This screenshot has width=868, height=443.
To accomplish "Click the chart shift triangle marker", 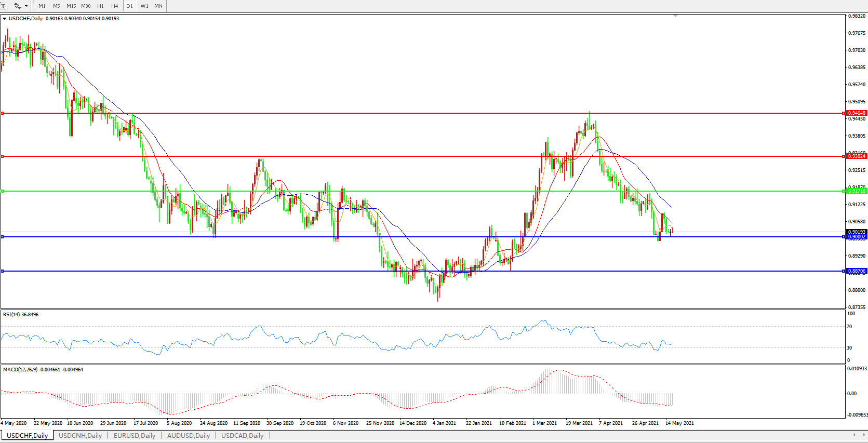I will click(675, 16).
